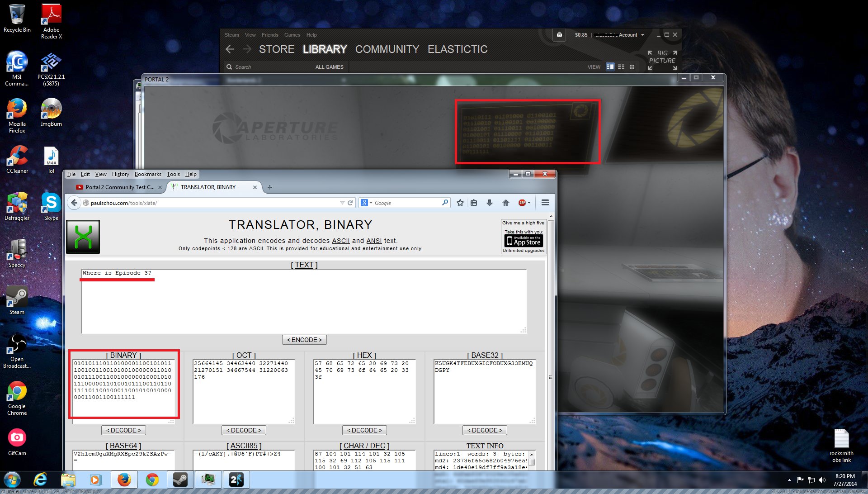868x494 pixels.
Task: Open Internet Explorer from taskbar
Action: click(x=40, y=480)
